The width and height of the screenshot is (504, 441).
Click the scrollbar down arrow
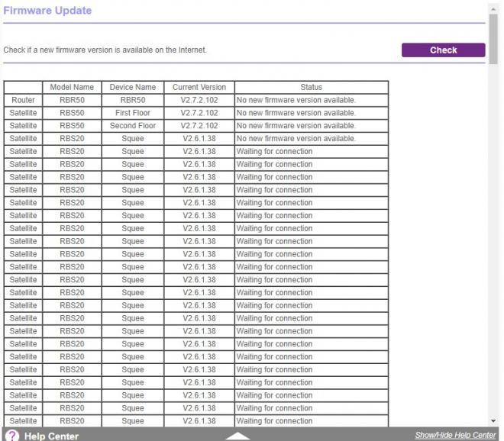click(x=493, y=420)
